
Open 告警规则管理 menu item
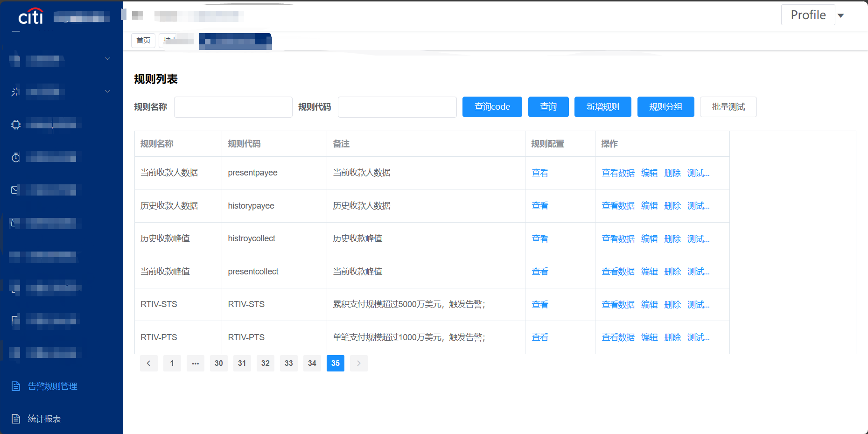[53, 386]
